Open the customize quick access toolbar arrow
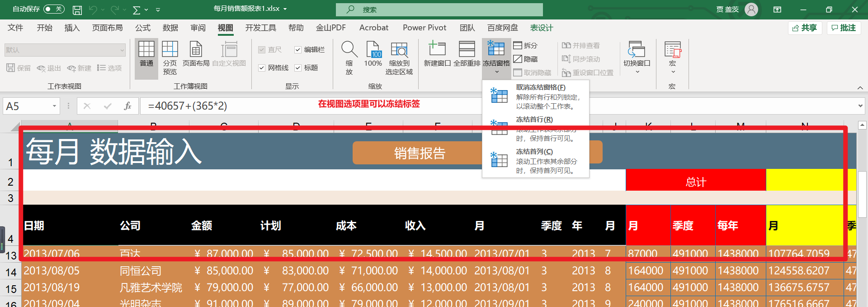Screen dimensions: 868x307 coord(158,10)
